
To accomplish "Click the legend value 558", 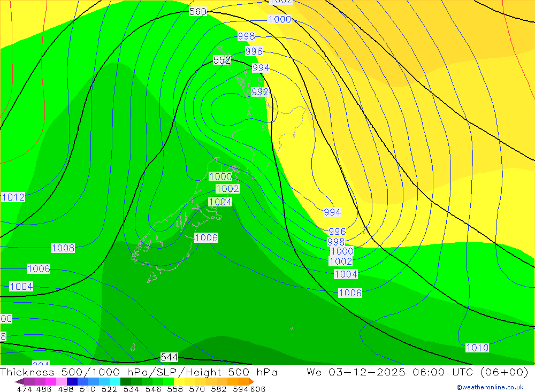I will (x=175, y=389).
